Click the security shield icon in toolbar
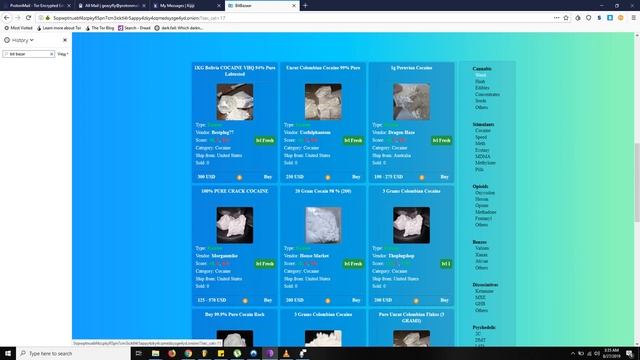The height and width of the screenshot is (360, 640). pos(589,18)
